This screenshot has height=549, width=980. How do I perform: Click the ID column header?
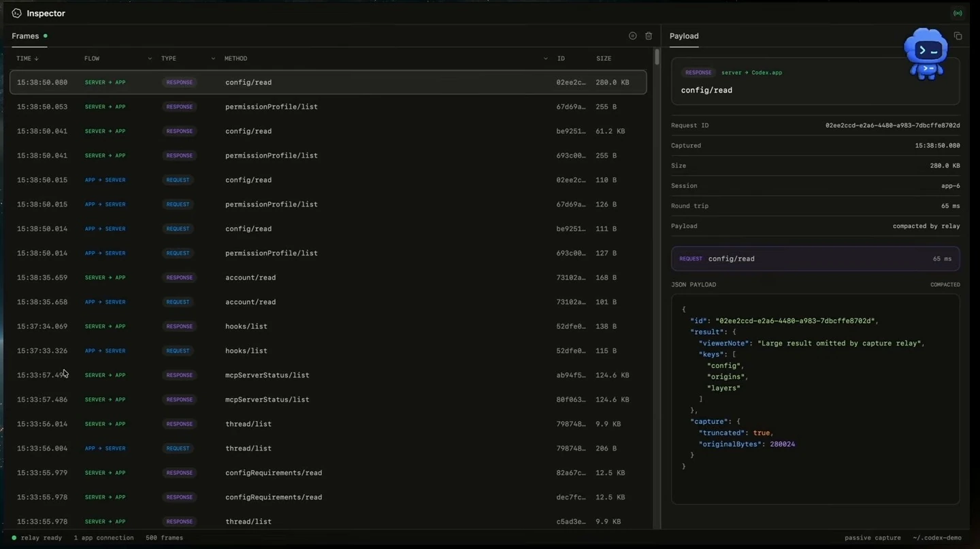(x=561, y=59)
